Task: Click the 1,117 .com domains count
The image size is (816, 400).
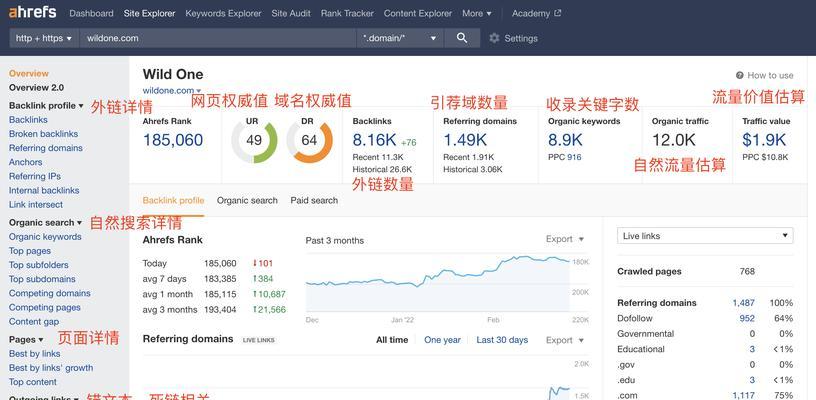Action: pos(743,395)
